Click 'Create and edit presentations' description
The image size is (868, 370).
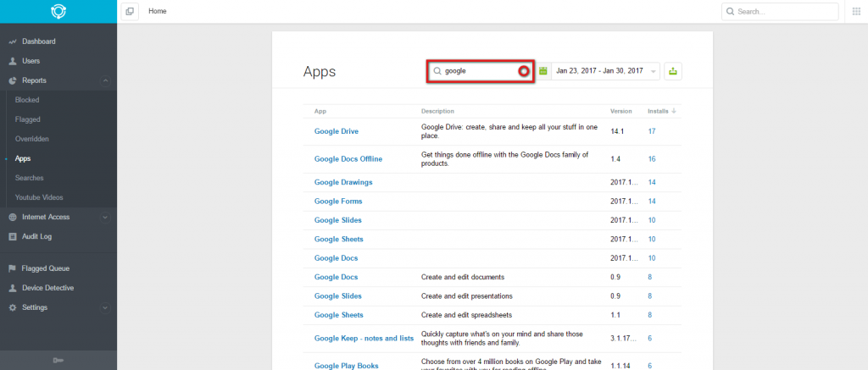(467, 296)
